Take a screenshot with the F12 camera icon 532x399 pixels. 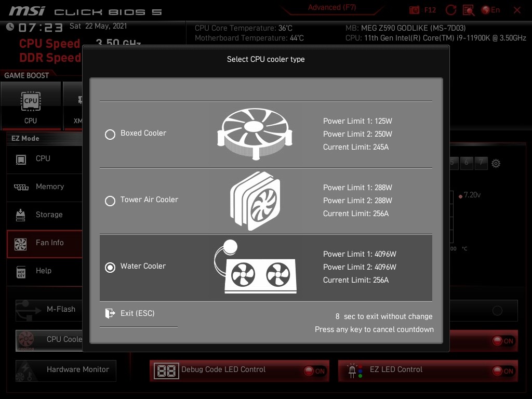point(414,10)
